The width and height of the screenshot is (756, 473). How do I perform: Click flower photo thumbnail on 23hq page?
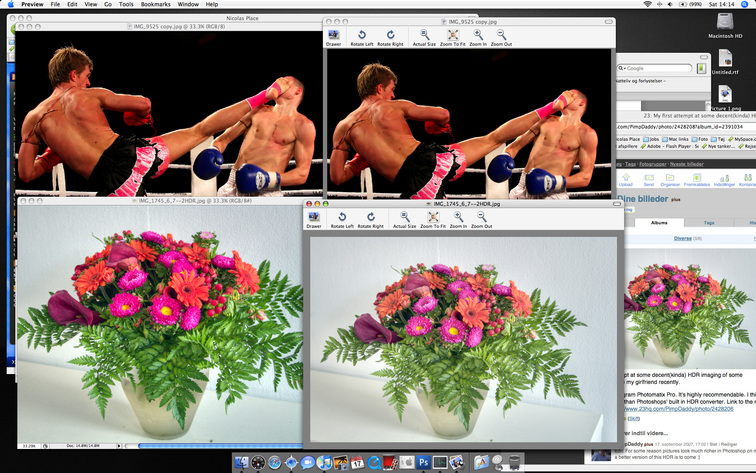[x=690, y=309]
